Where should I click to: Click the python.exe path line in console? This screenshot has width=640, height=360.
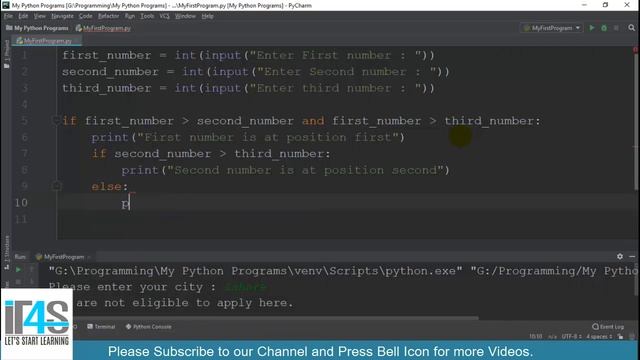[342, 271]
